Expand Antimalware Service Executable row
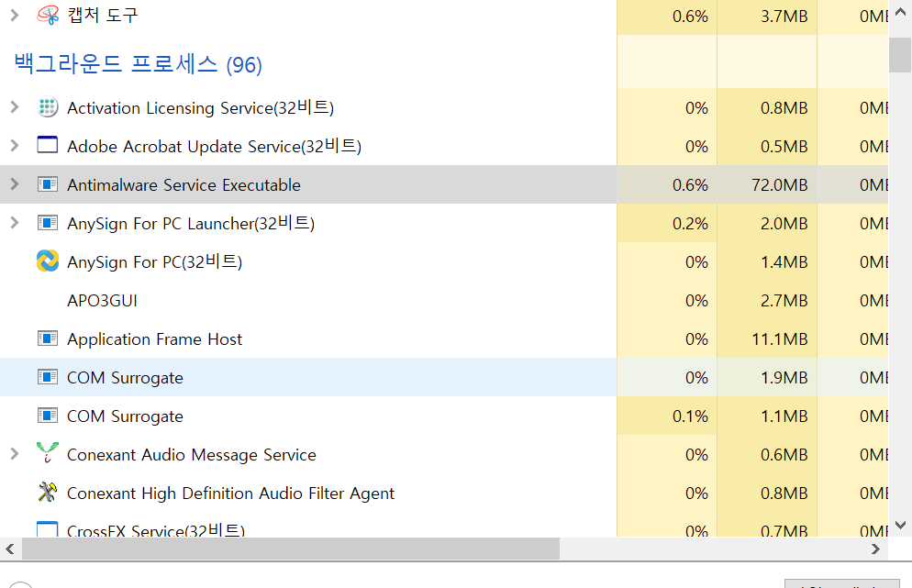The image size is (912, 588). click(x=15, y=184)
